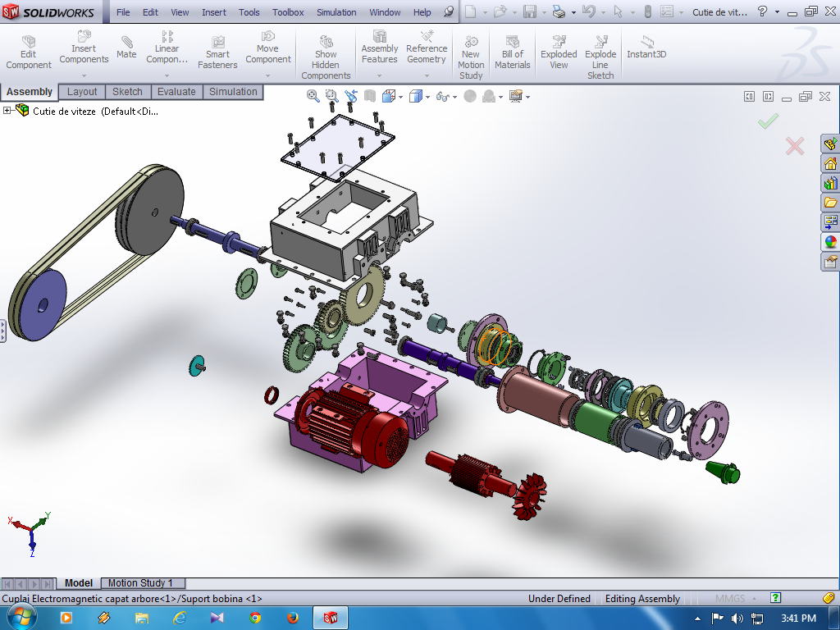Open the Appearances color ball pane tab
The image size is (840, 630).
point(830,242)
